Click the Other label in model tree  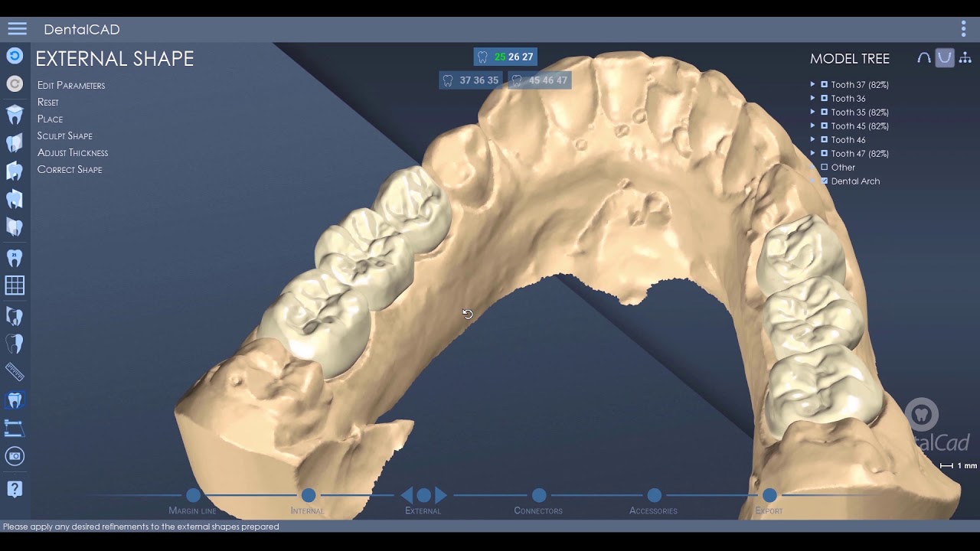[843, 168]
